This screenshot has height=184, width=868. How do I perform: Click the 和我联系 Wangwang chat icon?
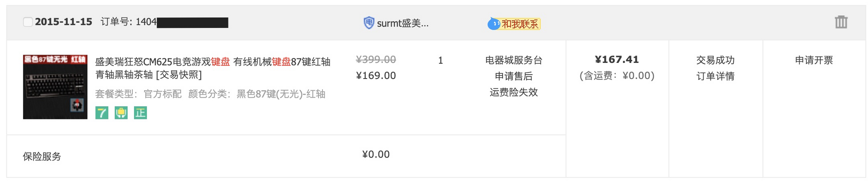click(514, 24)
